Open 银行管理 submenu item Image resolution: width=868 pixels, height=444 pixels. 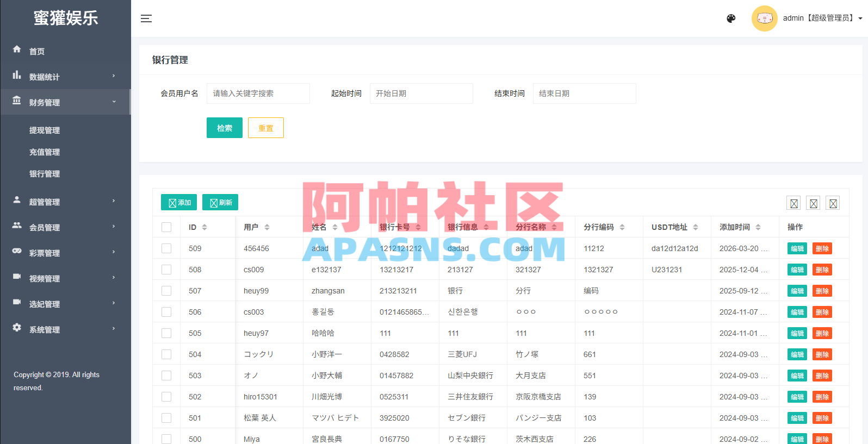[45, 174]
